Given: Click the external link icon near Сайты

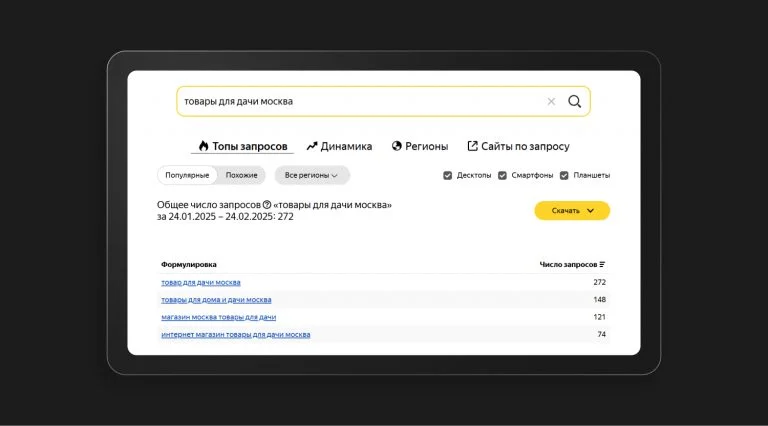Looking at the screenshot, I should (472, 146).
